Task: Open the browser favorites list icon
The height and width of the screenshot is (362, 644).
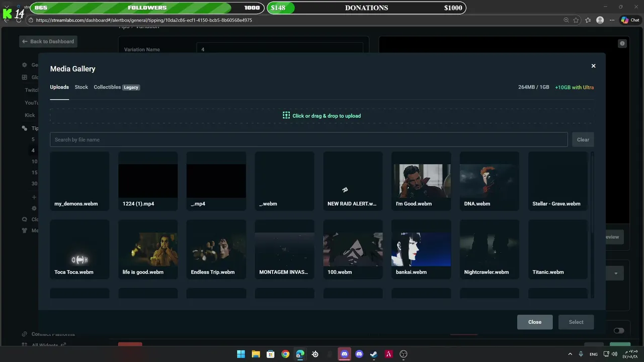Action: click(x=588, y=20)
